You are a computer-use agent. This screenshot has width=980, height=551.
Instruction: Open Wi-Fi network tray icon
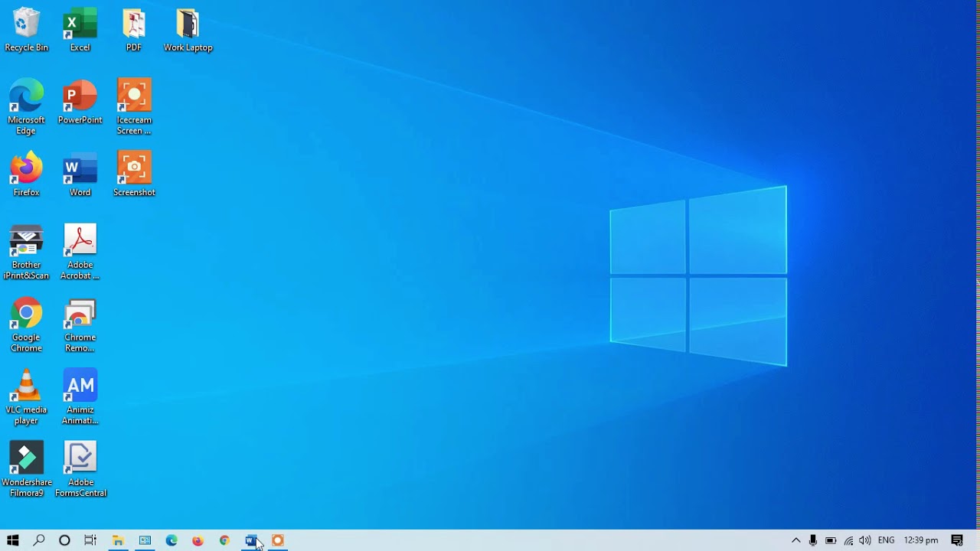pyautogui.click(x=848, y=540)
